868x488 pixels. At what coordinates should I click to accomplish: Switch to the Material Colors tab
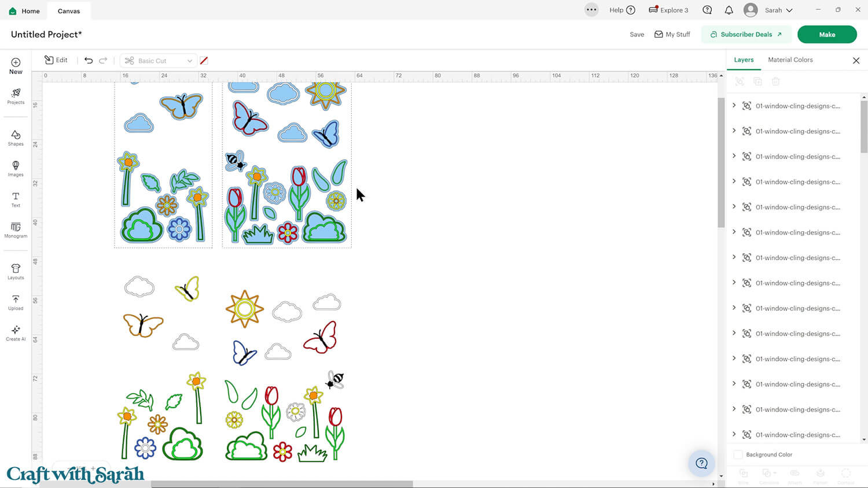[790, 60]
